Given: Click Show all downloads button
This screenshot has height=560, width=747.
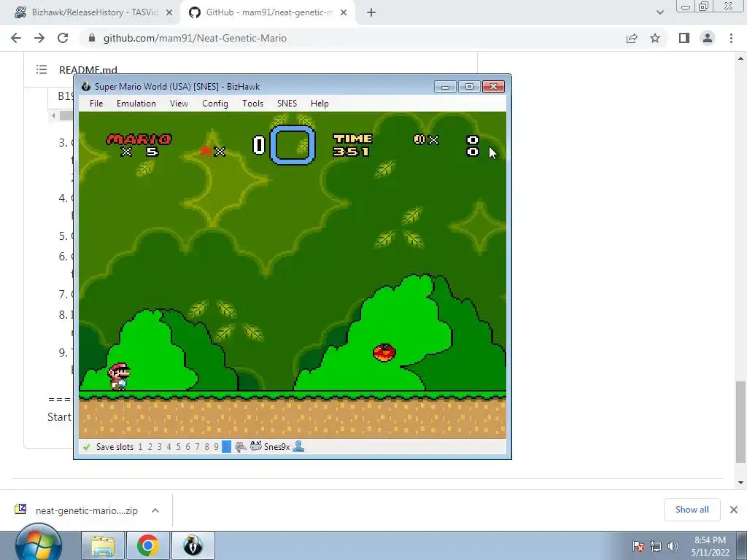Looking at the screenshot, I should coord(692,510).
